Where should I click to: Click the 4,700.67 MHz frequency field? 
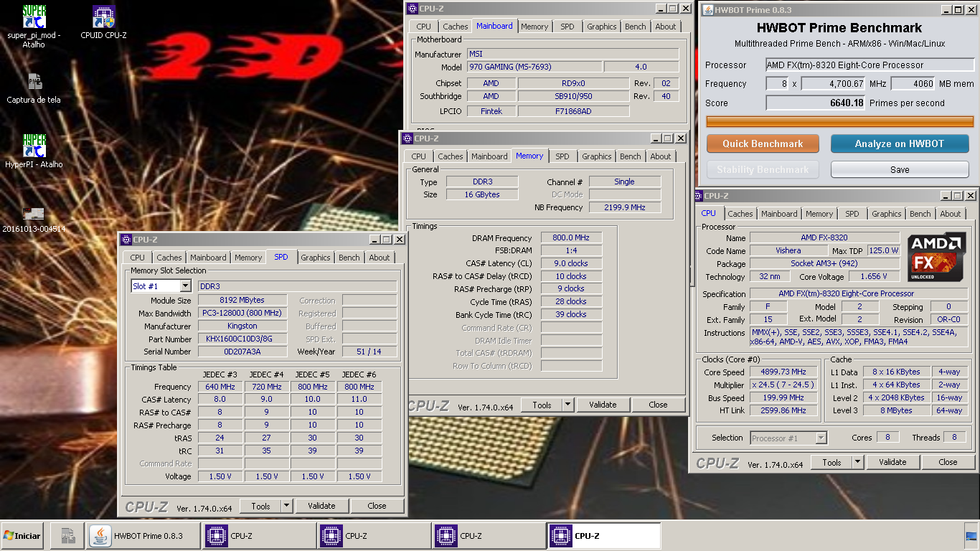(834, 84)
